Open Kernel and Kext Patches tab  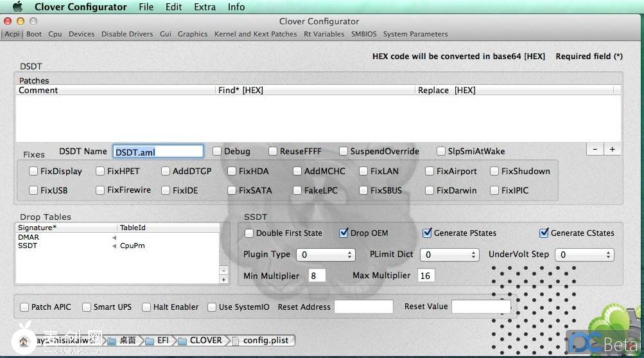point(256,34)
